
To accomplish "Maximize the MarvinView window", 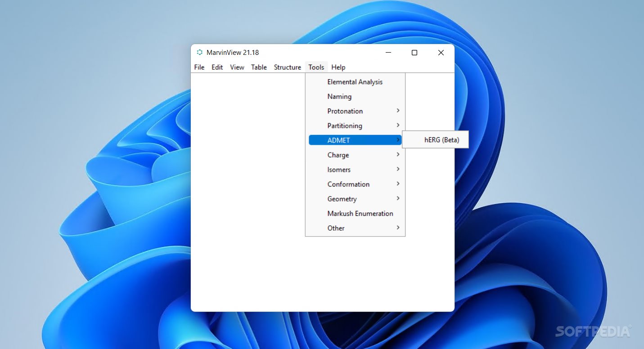I will pyautogui.click(x=414, y=53).
